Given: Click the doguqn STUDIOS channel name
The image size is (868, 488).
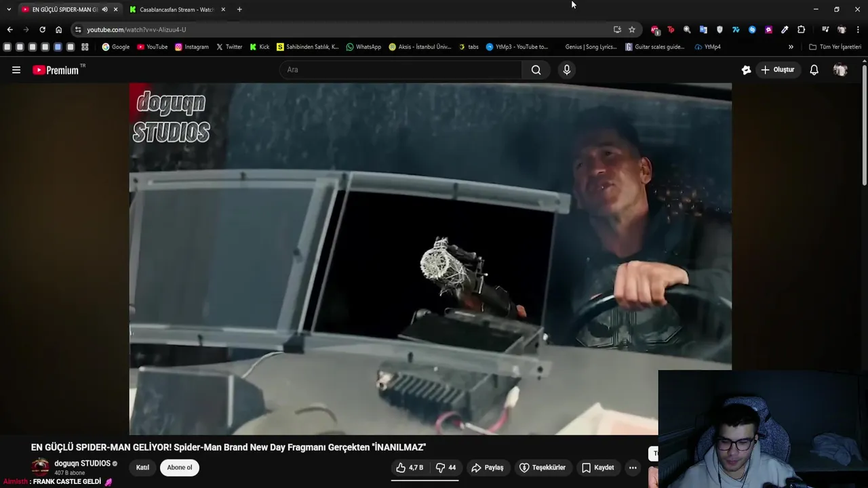Looking at the screenshot, I should pyautogui.click(x=82, y=464).
